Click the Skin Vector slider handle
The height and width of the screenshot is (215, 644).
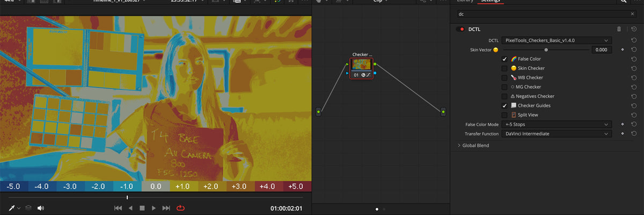(x=546, y=49)
